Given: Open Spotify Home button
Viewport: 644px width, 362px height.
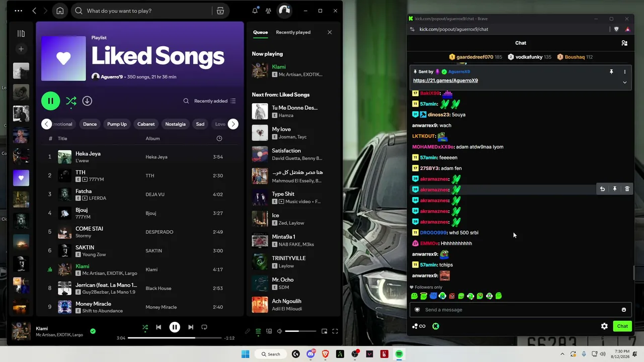Looking at the screenshot, I should 60,11.
